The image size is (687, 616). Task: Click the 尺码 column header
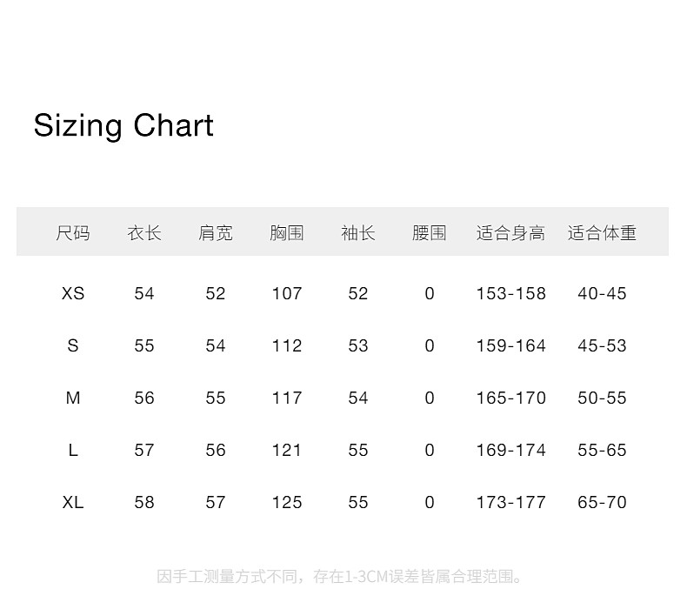point(73,232)
